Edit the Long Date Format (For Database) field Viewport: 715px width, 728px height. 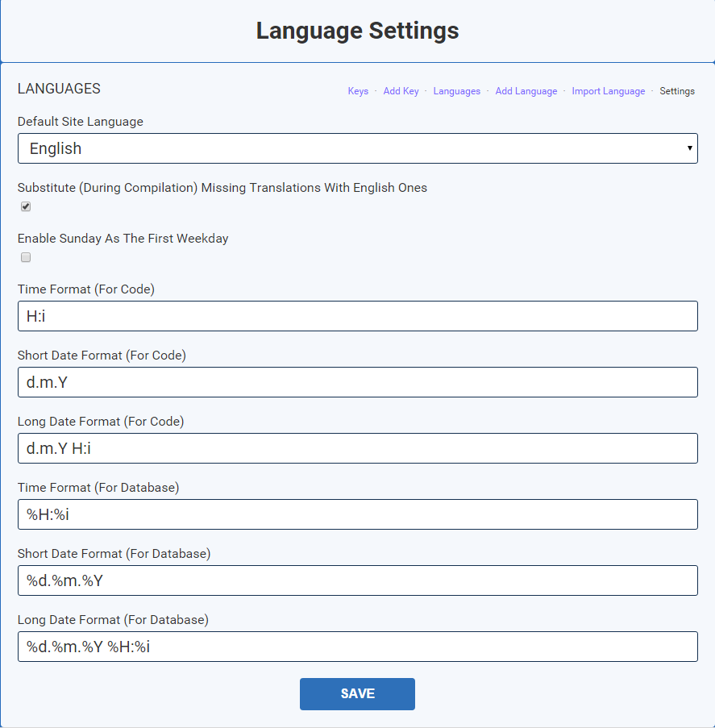click(357, 647)
